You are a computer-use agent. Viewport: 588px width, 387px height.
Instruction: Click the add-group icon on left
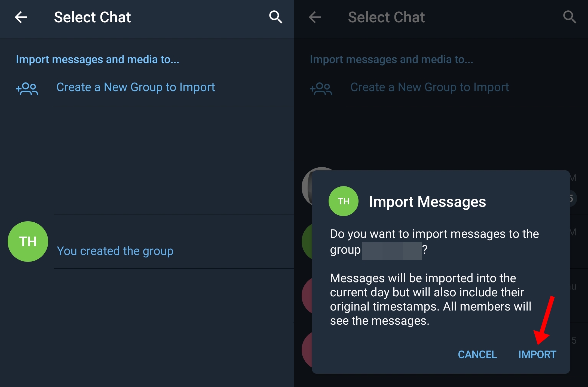tap(27, 88)
